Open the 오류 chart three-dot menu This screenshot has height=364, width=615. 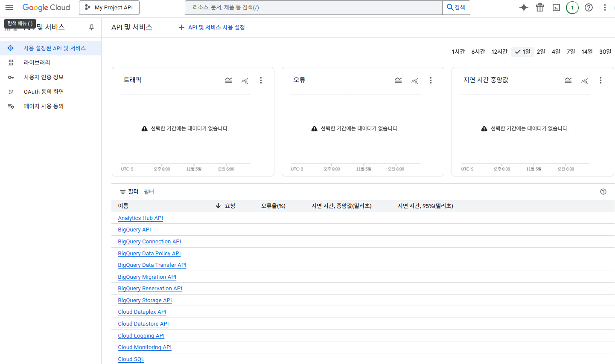[x=431, y=80]
